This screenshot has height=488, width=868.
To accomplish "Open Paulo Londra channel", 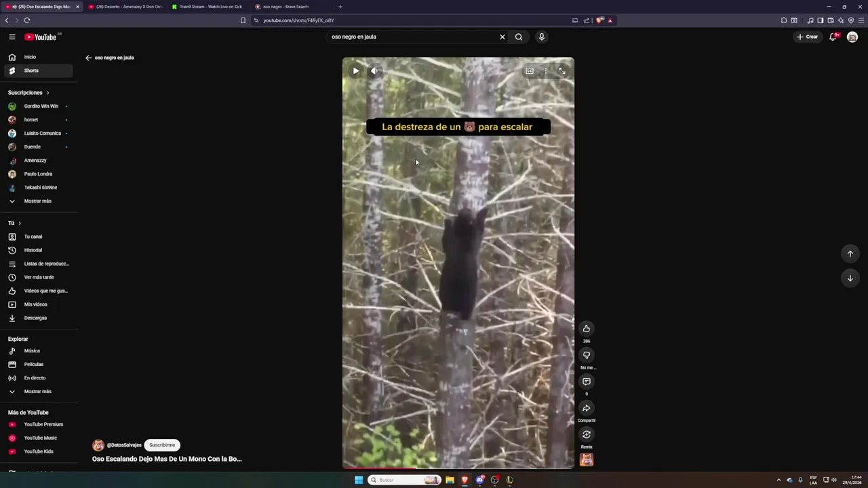I will 38,174.
